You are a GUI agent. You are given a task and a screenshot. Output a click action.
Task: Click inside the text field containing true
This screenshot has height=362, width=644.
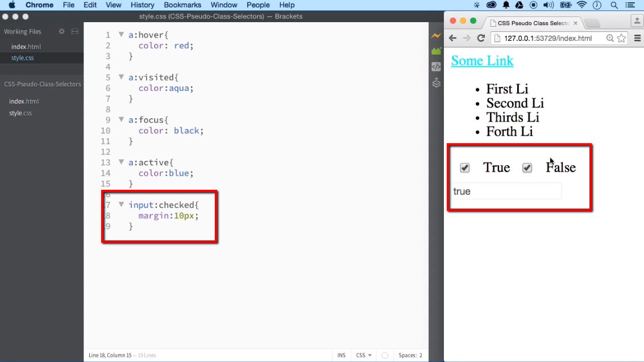pos(506,191)
